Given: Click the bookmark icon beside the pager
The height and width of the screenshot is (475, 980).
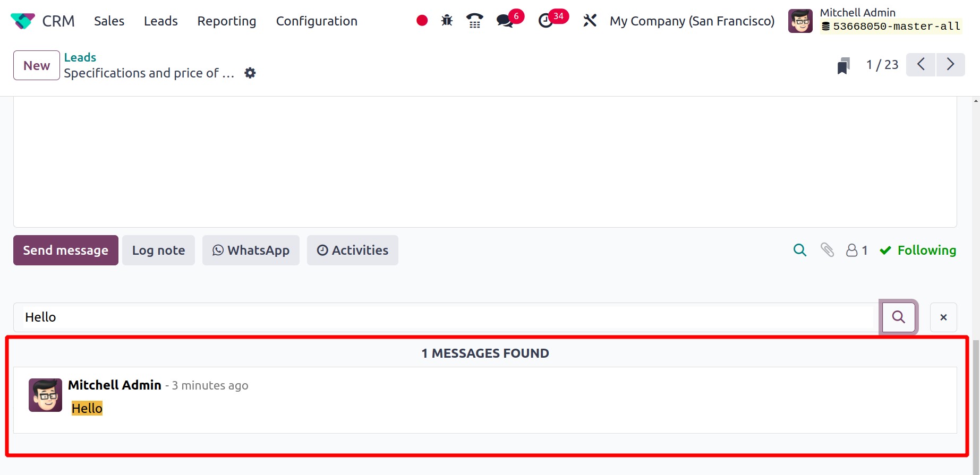Looking at the screenshot, I should (843, 66).
